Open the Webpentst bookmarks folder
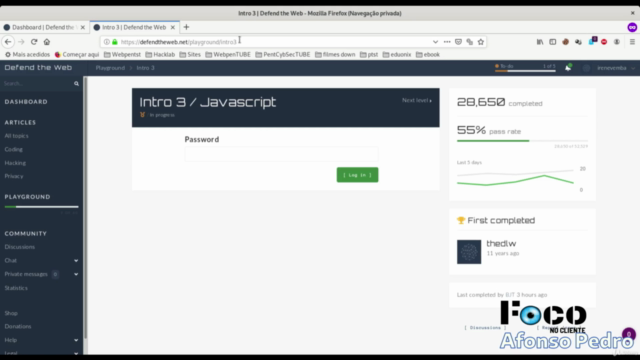Screen dimensions: 640x360 click(122, 54)
